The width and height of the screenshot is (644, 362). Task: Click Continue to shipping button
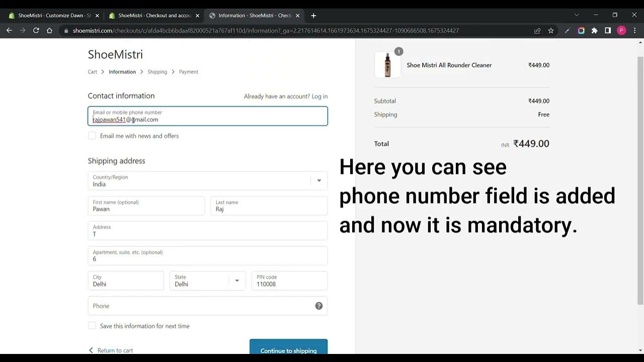pos(288,348)
